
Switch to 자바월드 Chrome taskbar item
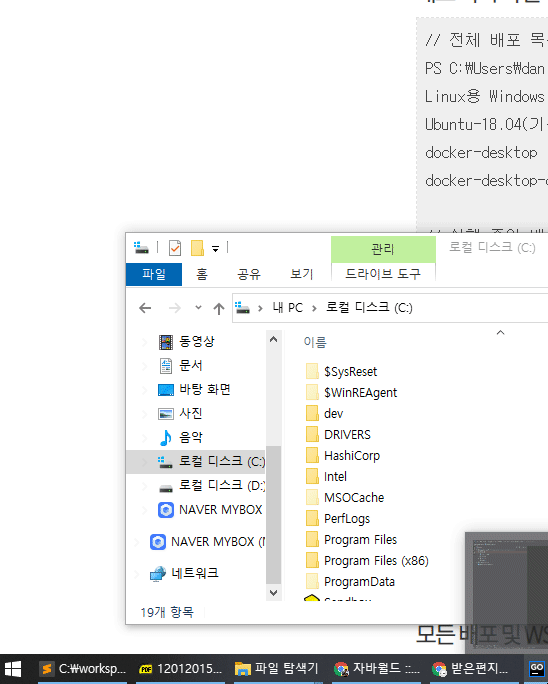[x=376, y=669]
